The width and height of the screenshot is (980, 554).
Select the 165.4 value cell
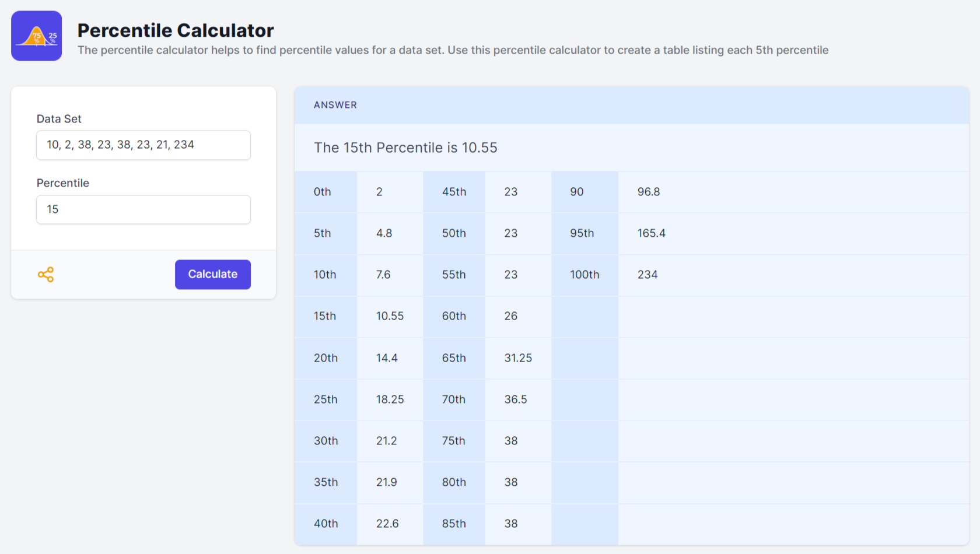click(x=652, y=233)
